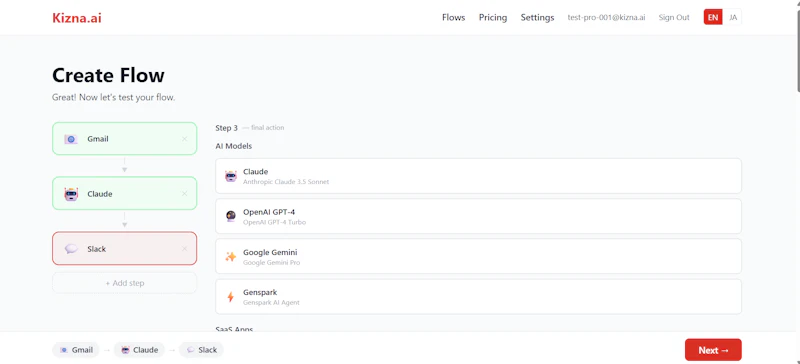Click the OpenAI GPT-4 icon

pos(231,216)
